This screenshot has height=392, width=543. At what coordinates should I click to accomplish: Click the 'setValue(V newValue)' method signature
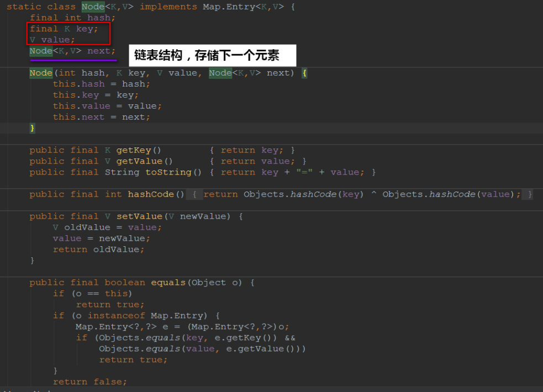pos(173,216)
